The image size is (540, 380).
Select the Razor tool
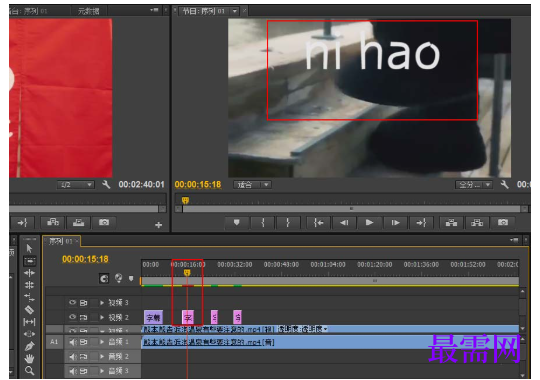29,309
